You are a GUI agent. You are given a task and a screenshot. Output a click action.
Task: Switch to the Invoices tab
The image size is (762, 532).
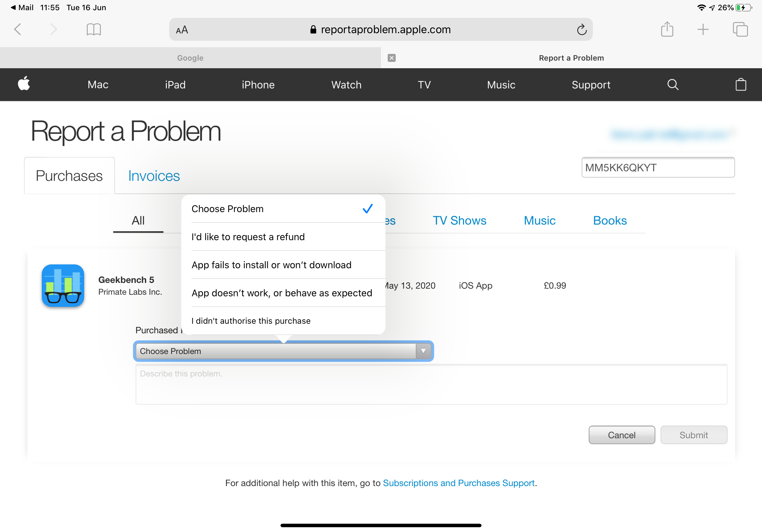tap(154, 176)
